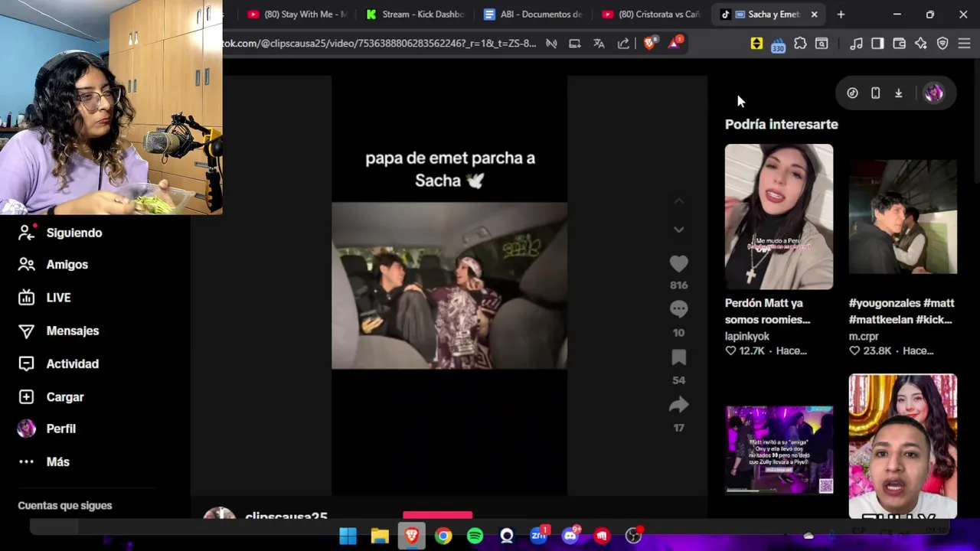Open Discord from the taskbar
Viewport: 980px width, 551px height.
pos(570,536)
